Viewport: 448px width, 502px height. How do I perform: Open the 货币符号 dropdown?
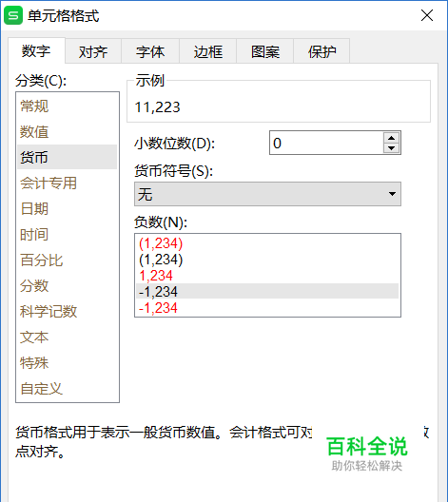coord(267,194)
